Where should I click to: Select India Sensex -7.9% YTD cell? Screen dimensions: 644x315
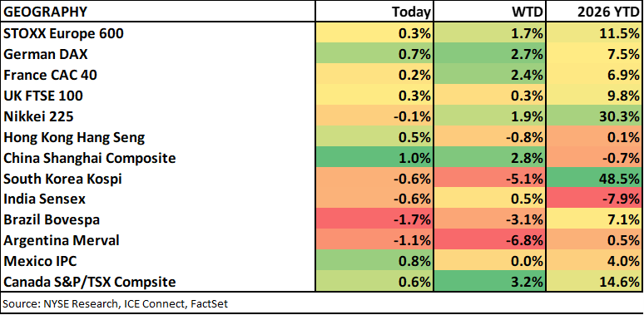pyautogui.click(x=594, y=199)
